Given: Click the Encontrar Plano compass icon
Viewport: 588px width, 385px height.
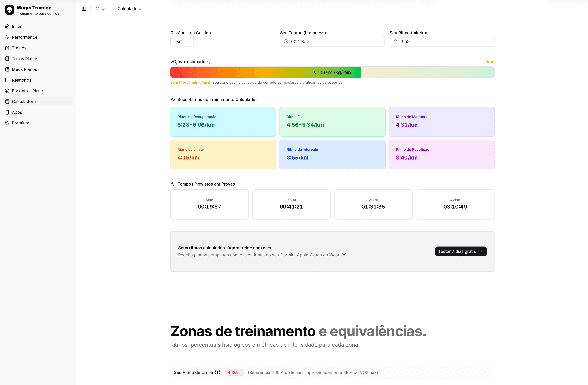Looking at the screenshot, I should point(7,91).
